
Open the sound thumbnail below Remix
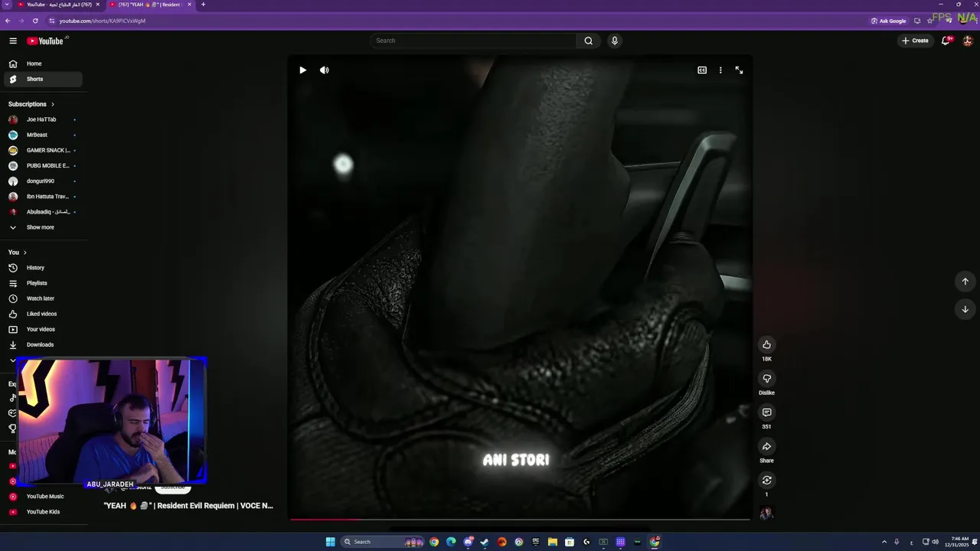click(766, 514)
